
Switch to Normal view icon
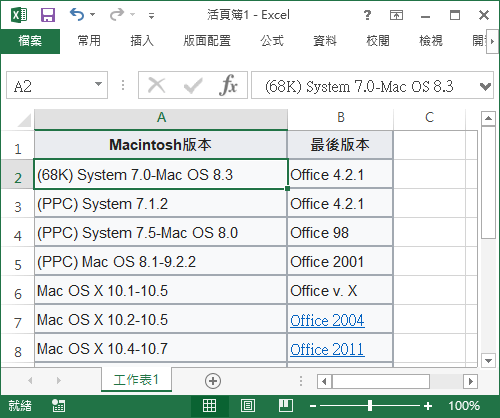(x=210, y=406)
